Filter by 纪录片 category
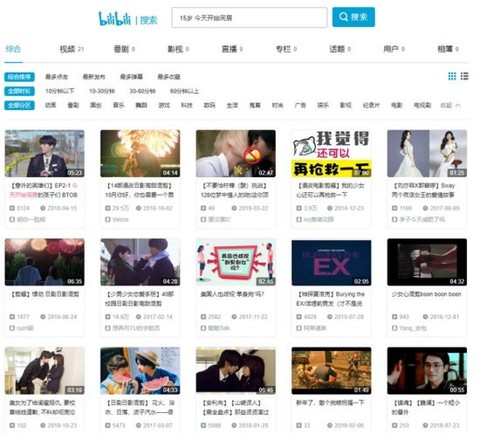 pyautogui.click(x=371, y=105)
